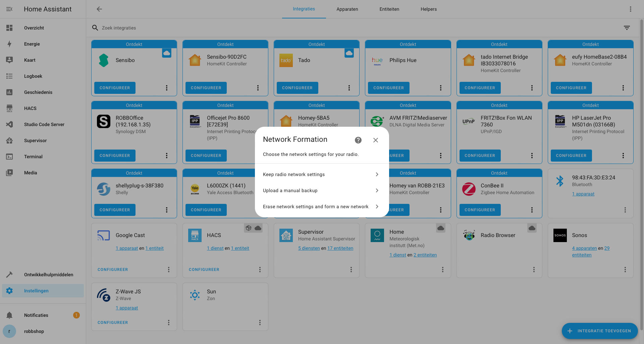Click the Radio Browser cloud badge icon
Image resolution: width=644 pixels, height=344 pixels.
(x=532, y=228)
